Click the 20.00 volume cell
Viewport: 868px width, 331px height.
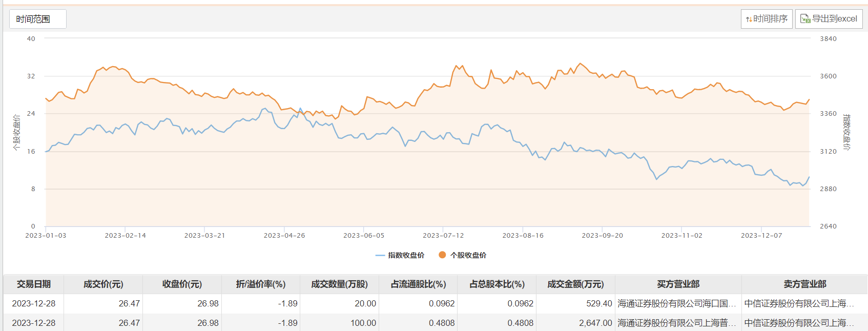(340, 303)
